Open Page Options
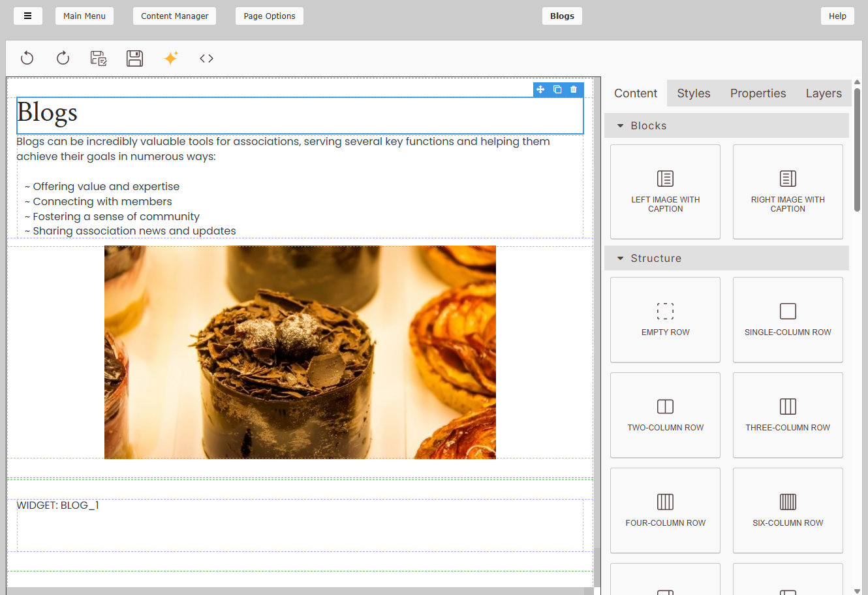Screen dimensions: 868x595 click(270, 16)
